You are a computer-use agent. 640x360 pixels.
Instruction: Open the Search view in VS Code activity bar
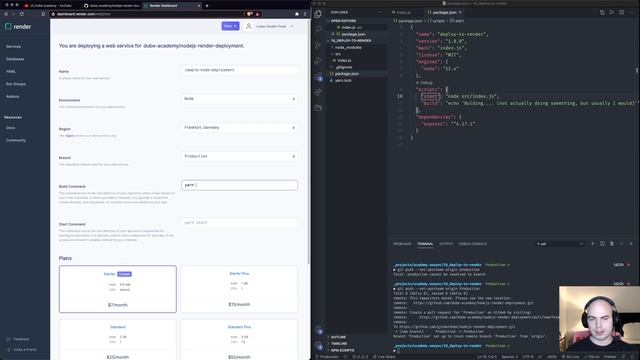[x=318, y=29]
